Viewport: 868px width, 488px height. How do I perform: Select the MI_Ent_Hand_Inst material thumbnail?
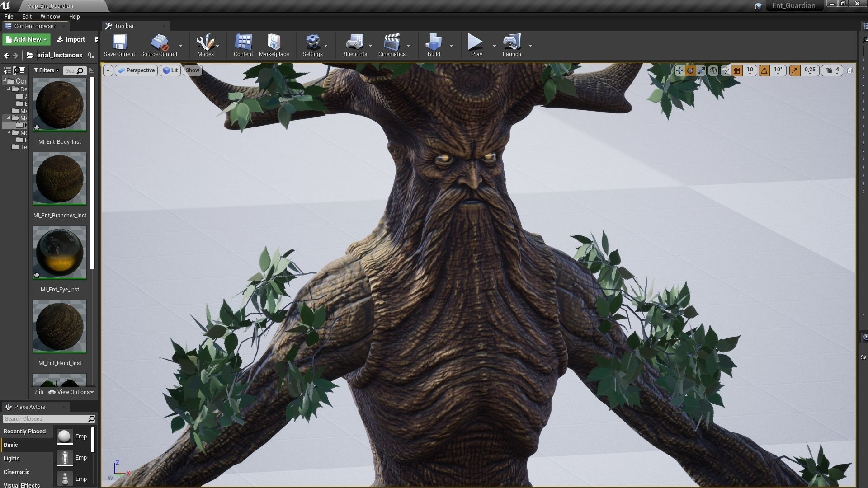(60, 327)
